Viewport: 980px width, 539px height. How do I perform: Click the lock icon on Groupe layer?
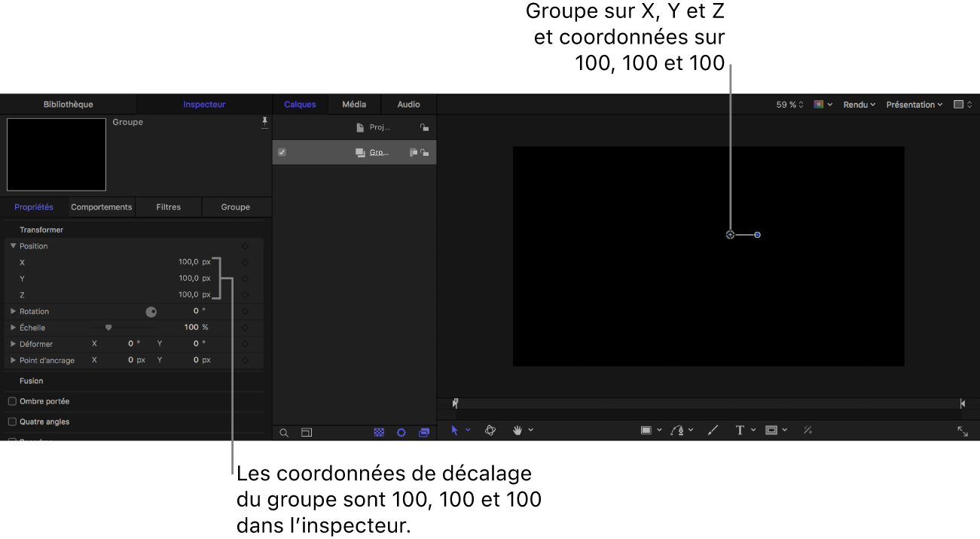(426, 153)
